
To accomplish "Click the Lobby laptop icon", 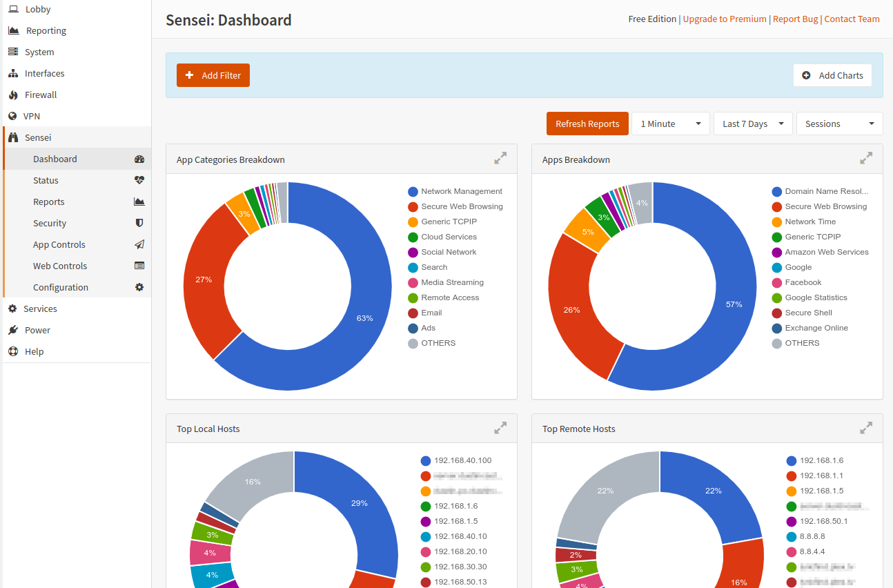I will click(x=13, y=9).
